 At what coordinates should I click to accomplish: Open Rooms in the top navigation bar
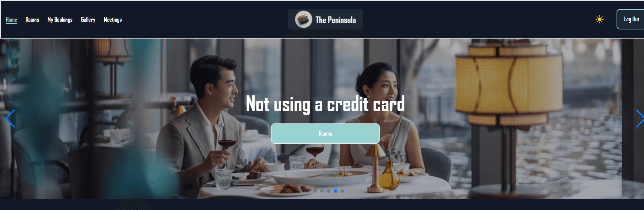coord(32,20)
